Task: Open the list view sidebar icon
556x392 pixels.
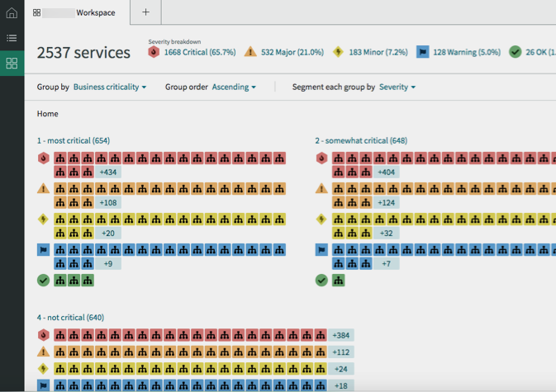Action: pos(12,38)
